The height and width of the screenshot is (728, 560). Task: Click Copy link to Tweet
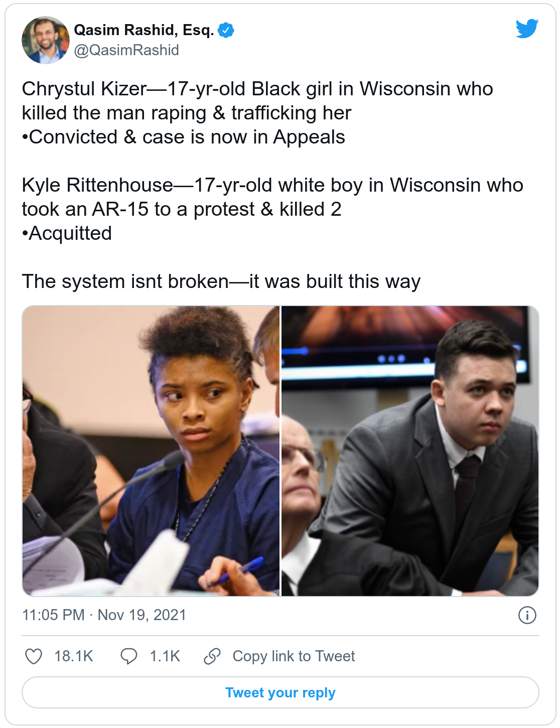(x=294, y=656)
